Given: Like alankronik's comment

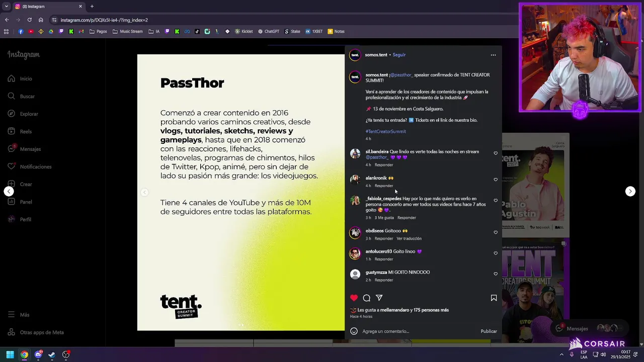Looking at the screenshot, I should 496,179.
